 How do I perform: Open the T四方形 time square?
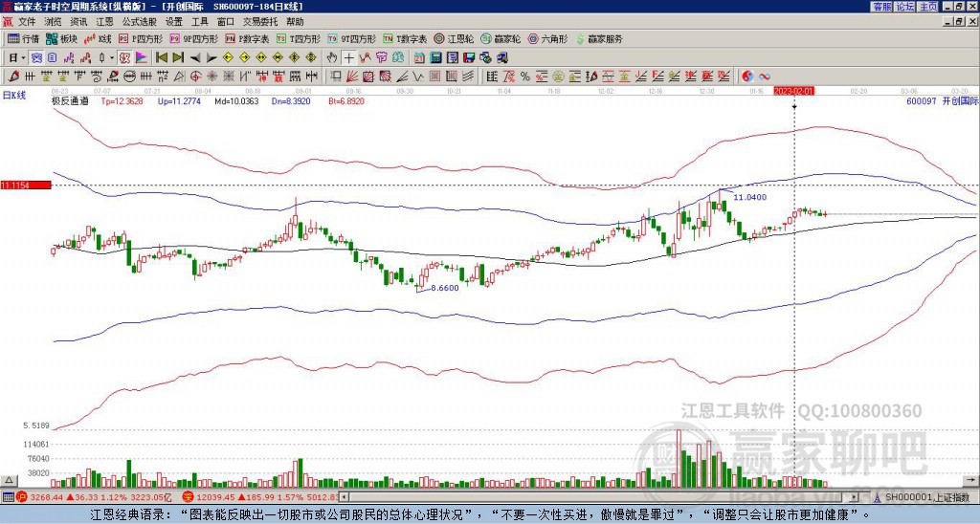coord(299,38)
